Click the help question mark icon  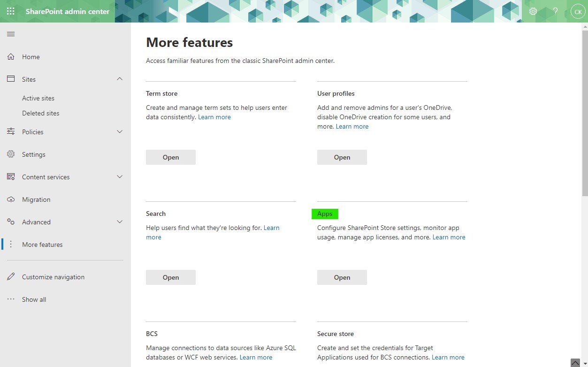tap(556, 11)
